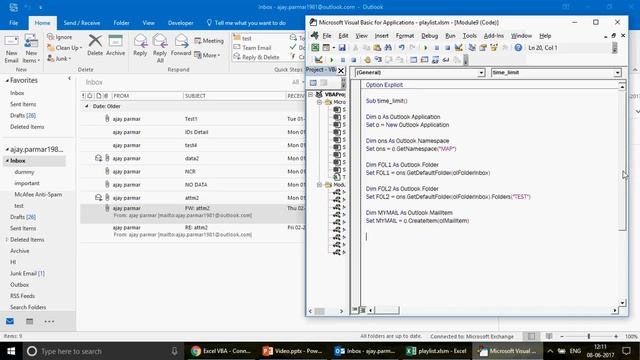Open Outlook Calendar navigation icon
This screenshot has width=640, height=360.
[29, 321]
